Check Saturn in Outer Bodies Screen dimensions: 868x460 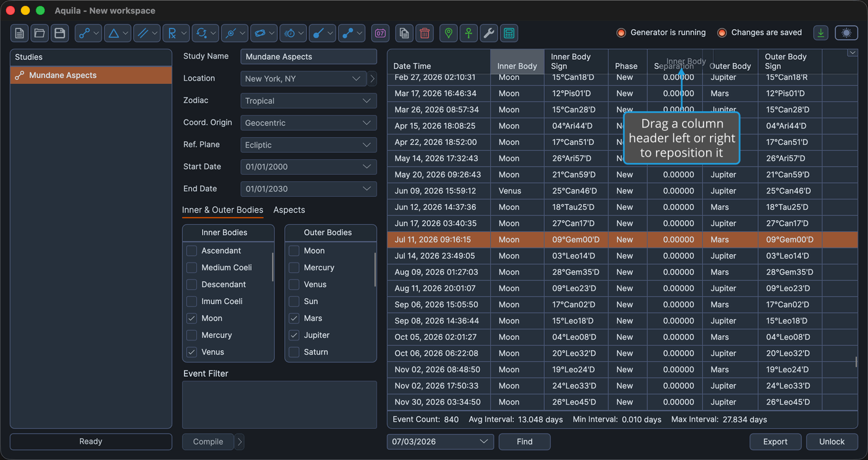click(295, 352)
